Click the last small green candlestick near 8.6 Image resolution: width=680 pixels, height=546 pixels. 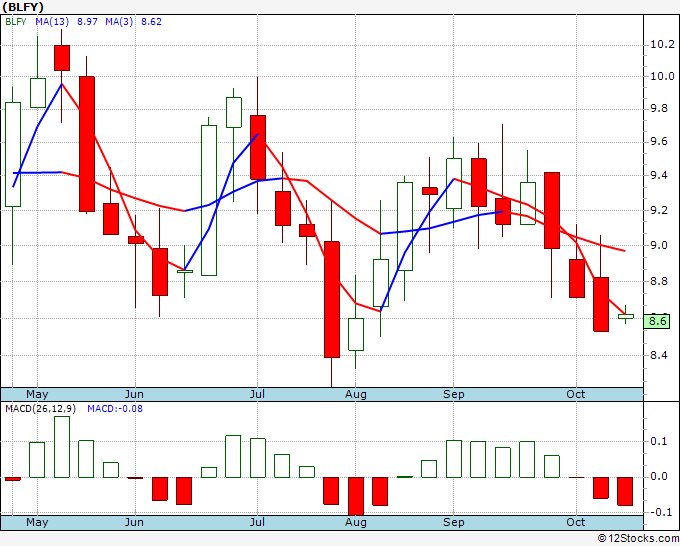pyautogui.click(x=626, y=316)
